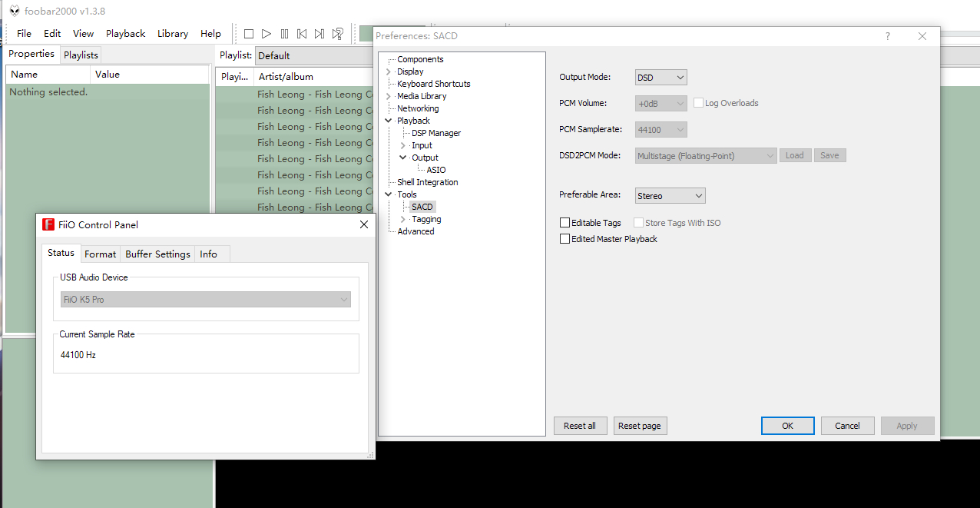Viewport: 980px width, 508px height.
Task: Pause playback using the toolbar icon
Action: pos(284,34)
